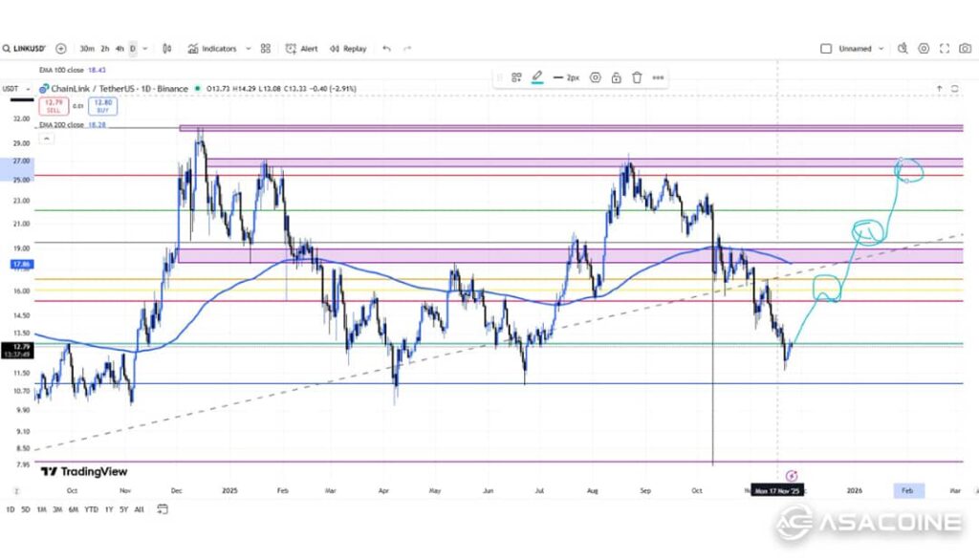
Task: Click the add symbol plus icon
Action: pos(61,49)
